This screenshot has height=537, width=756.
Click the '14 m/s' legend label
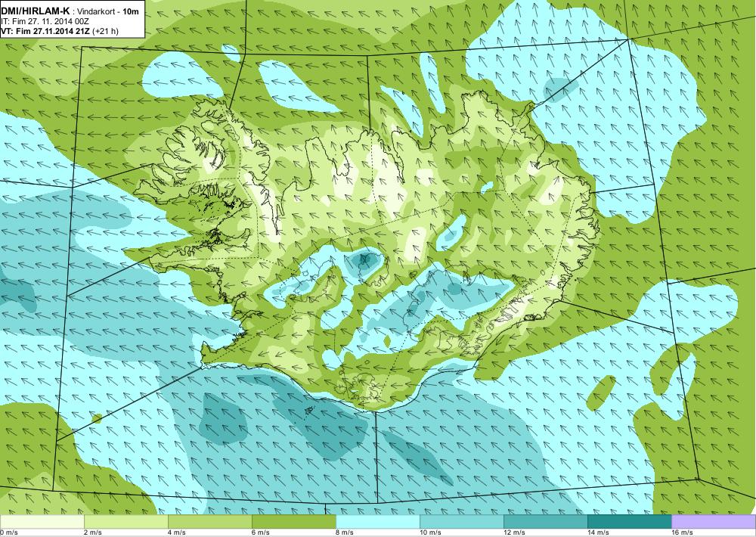click(x=598, y=532)
